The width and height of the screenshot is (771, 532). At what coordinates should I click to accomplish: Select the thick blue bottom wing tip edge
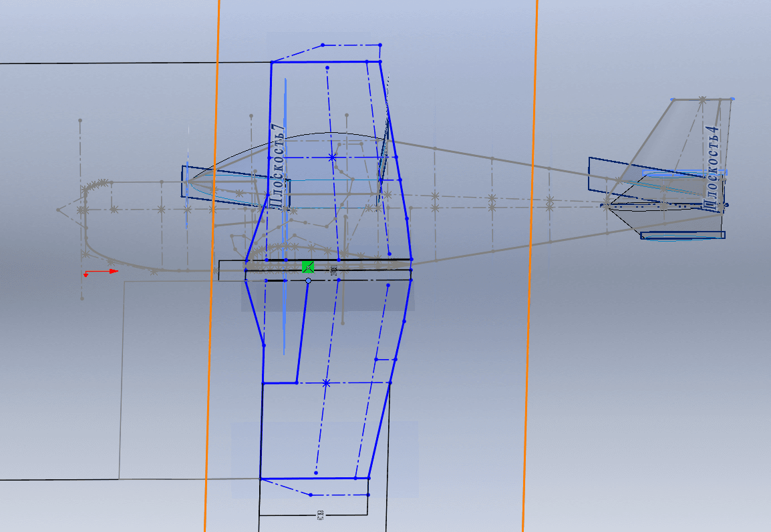tap(314, 479)
